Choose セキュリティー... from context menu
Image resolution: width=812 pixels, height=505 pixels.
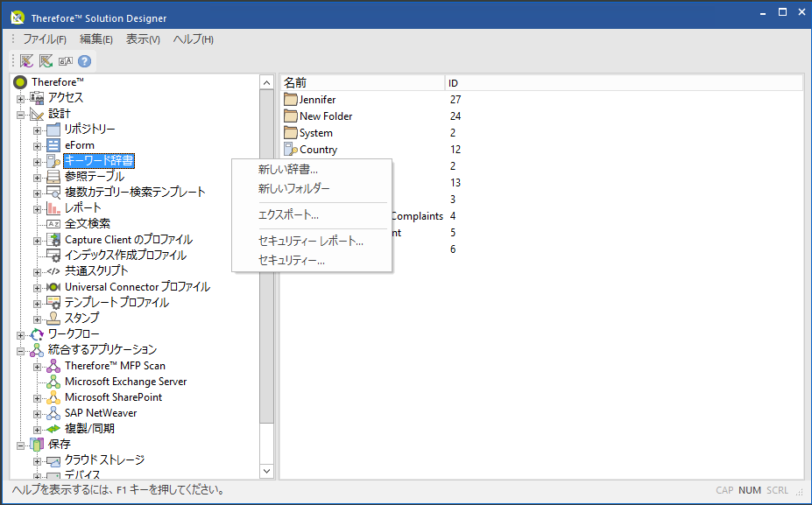312,261
